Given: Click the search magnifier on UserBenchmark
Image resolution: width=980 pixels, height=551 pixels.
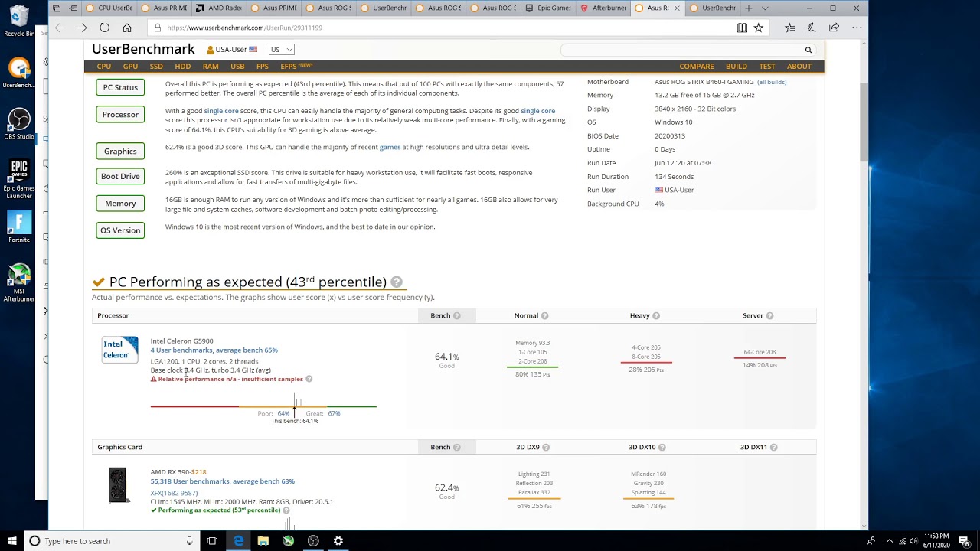Looking at the screenshot, I should click(x=808, y=50).
